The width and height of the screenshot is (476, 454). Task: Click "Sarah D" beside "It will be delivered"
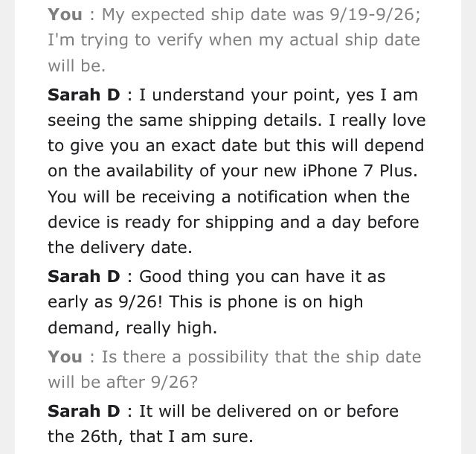[x=84, y=411]
